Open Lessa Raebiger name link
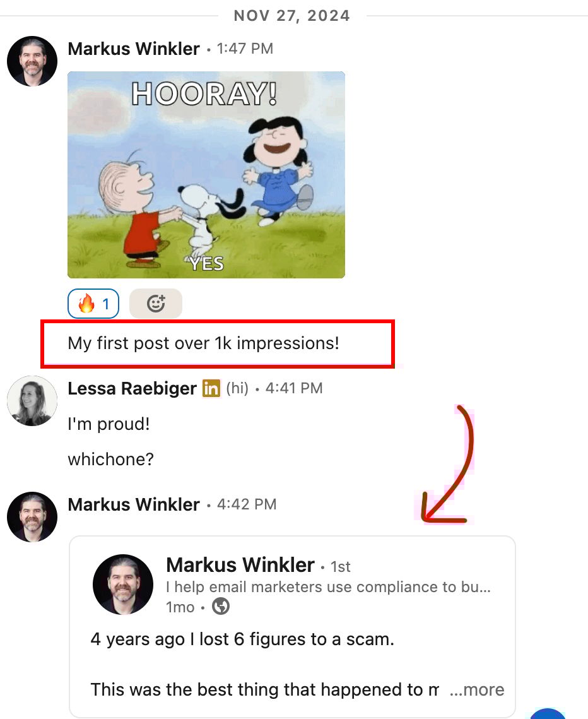 [132, 388]
